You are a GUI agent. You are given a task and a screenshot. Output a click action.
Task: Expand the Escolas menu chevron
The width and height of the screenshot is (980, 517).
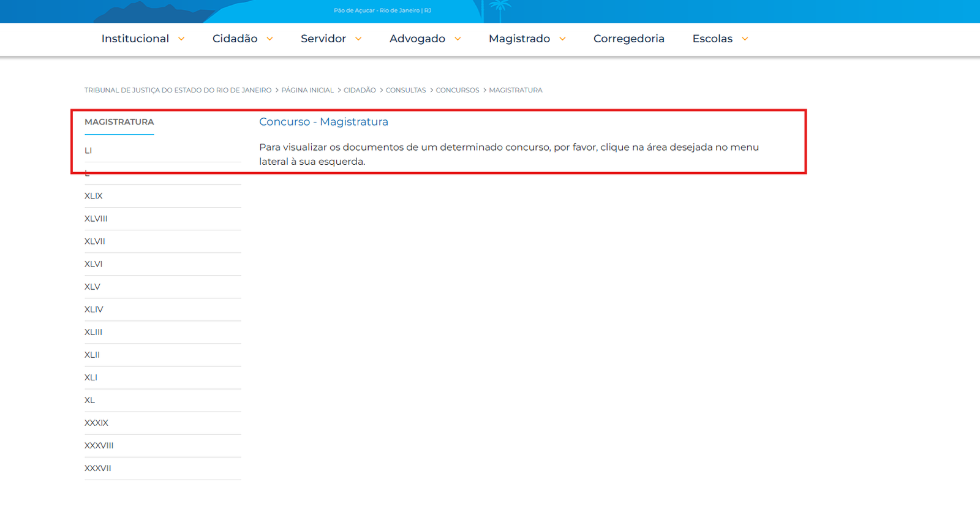pos(745,39)
